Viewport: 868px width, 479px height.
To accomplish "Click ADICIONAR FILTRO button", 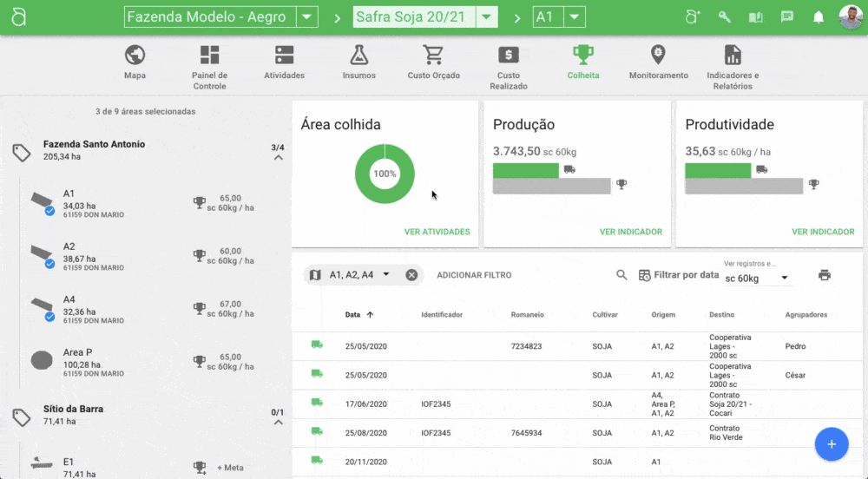I will point(474,275).
